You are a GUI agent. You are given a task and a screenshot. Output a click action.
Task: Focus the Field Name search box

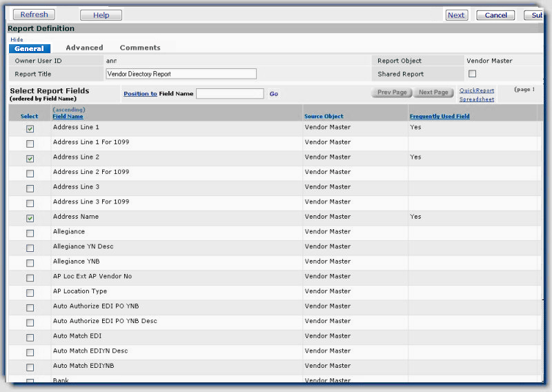tap(230, 94)
